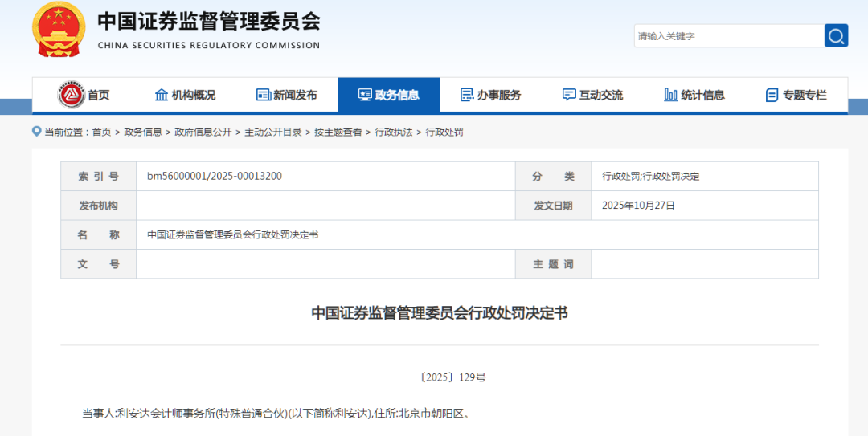
Task: Click the document heading 行政处罚决定书
Action: [440, 313]
